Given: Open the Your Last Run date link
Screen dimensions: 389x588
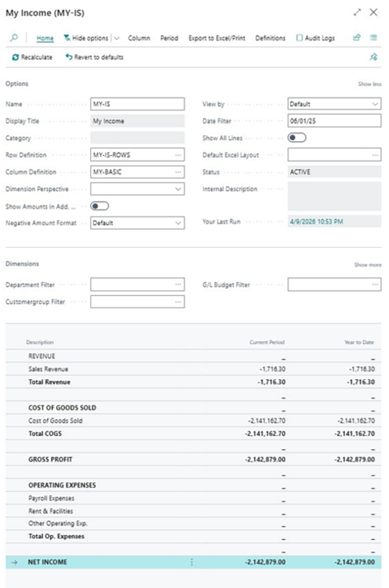Looking at the screenshot, I should pyautogui.click(x=316, y=222).
